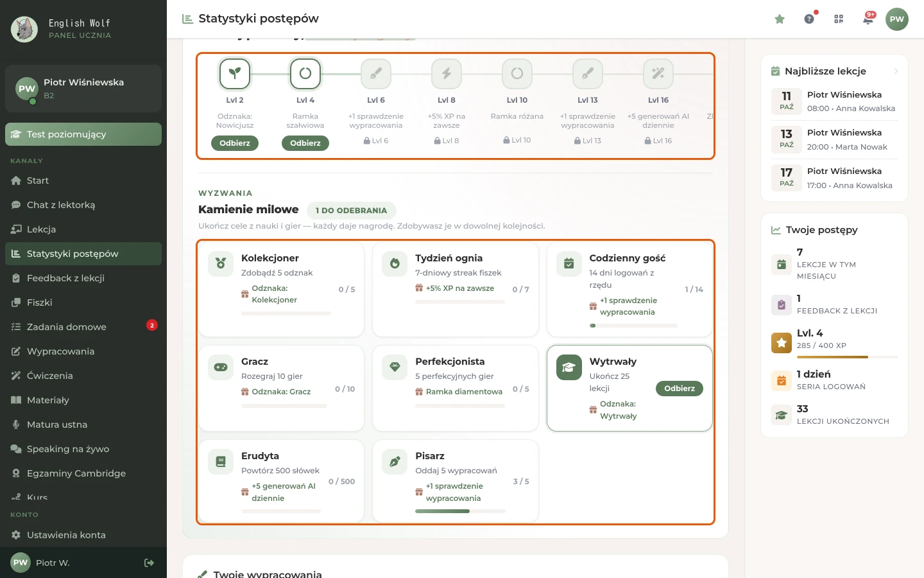This screenshot has height=578, width=924.
Task: Click the Tydzień ognia flame icon
Action: 395,264
